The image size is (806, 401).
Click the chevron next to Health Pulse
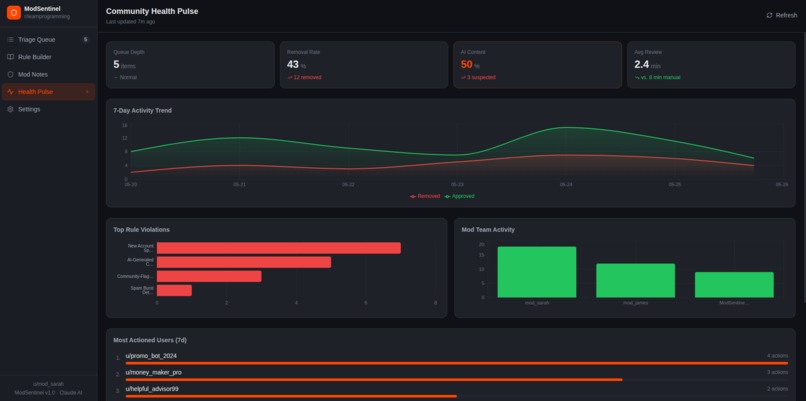pos(87,92)
